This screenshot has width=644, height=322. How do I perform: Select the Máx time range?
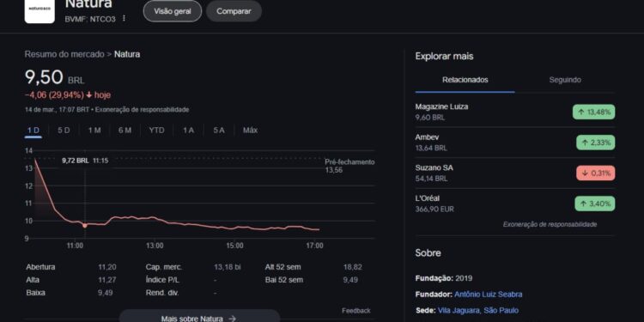click(250, 131)
